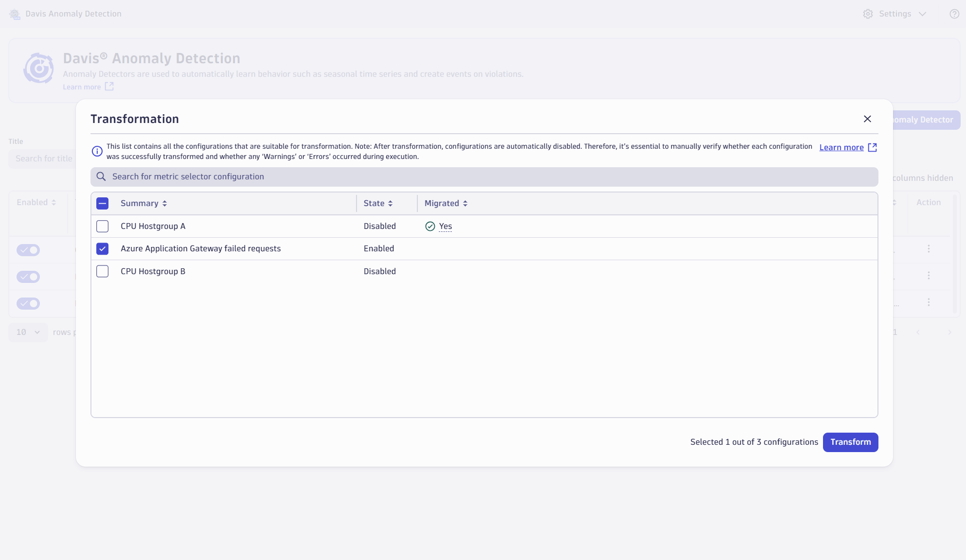The image size is (966, 560).
Task: Select 'CPU Hostgroup A' summary text
Action: 153,226
